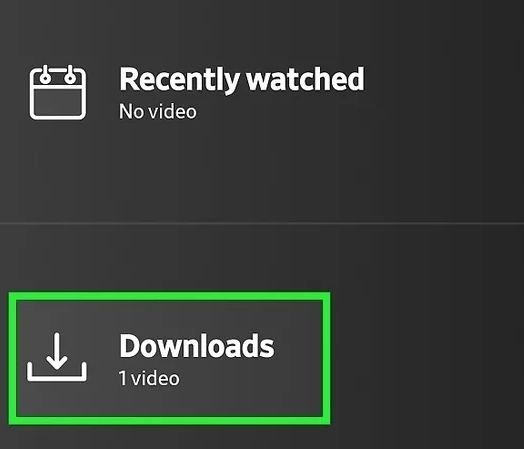This screenshot has height=449, width=524.
Task: Click the word 'video' under Recently watched
Action: pyautogui.click(x=172, y=111)
